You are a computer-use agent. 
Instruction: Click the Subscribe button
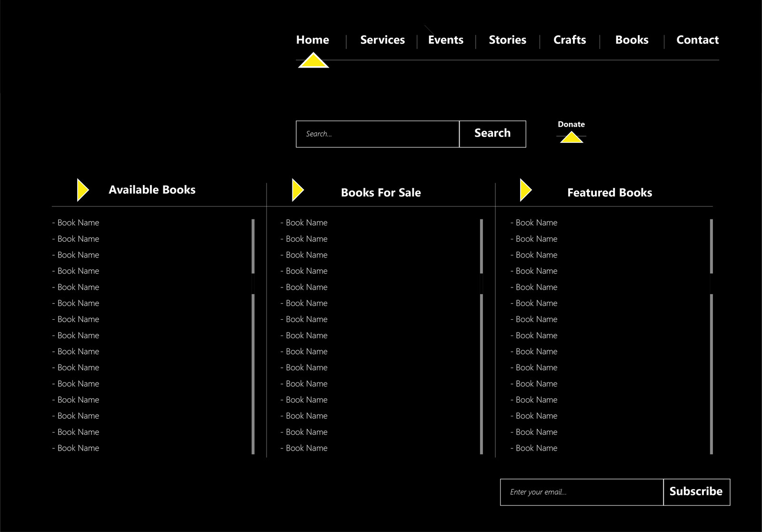696,492
